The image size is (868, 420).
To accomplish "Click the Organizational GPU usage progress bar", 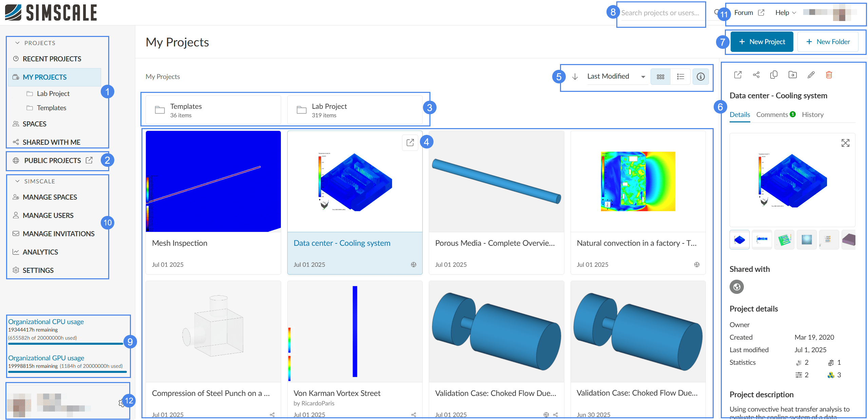I will coord(67,372).
